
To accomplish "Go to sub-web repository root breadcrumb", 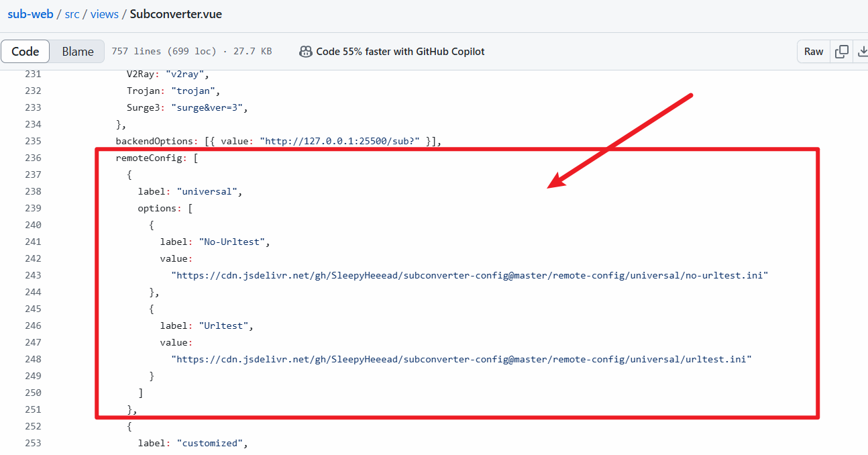I will tap(30, 14).
